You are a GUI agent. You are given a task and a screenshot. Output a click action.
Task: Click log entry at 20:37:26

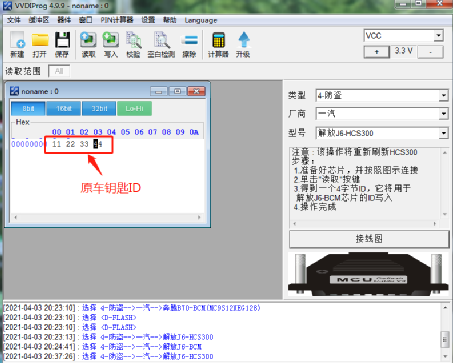click(x=109, y=356)
